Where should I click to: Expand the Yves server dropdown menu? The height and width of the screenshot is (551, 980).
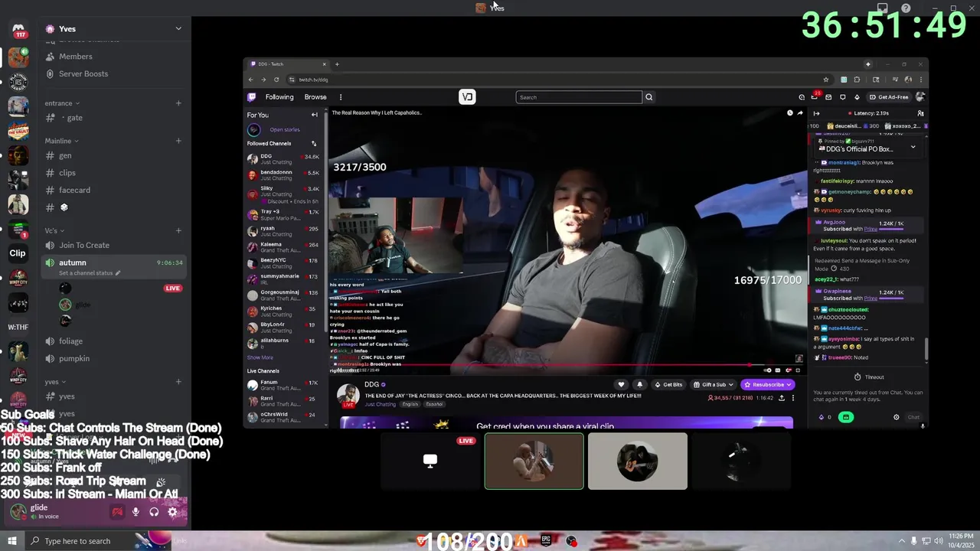[x=178, y=29]
